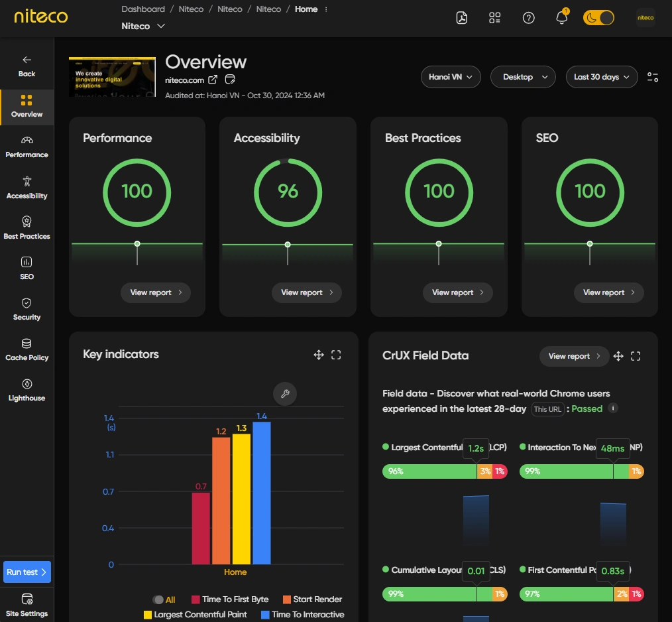Toggle dark mode switch
The height and width of the screenshot is (622, 672).
[x=598, y=18]
